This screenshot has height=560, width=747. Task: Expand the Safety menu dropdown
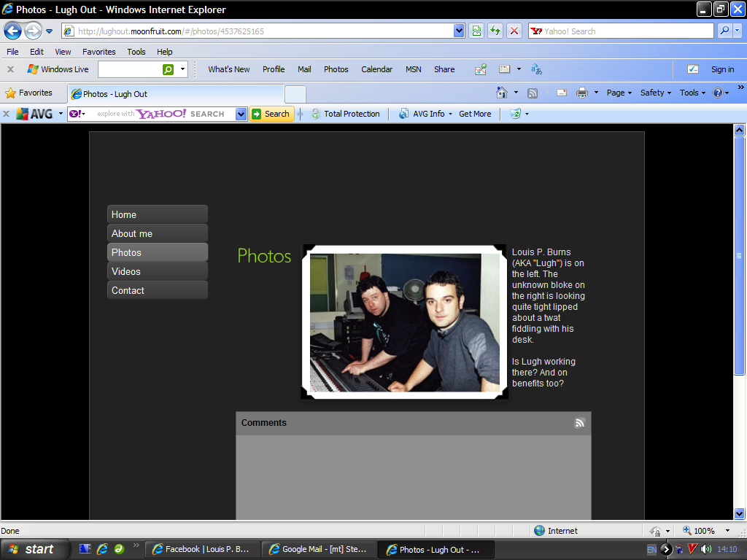coord(655,93)
